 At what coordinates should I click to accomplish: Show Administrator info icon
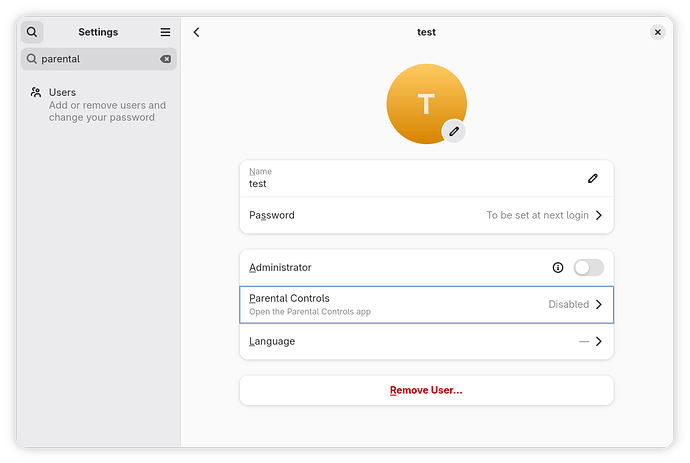tap(558, 268)
